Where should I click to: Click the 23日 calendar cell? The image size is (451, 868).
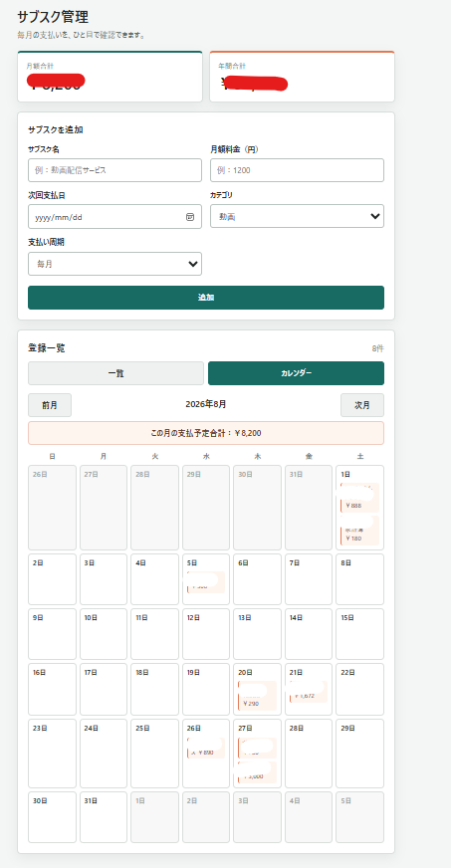tap(52, 754)
